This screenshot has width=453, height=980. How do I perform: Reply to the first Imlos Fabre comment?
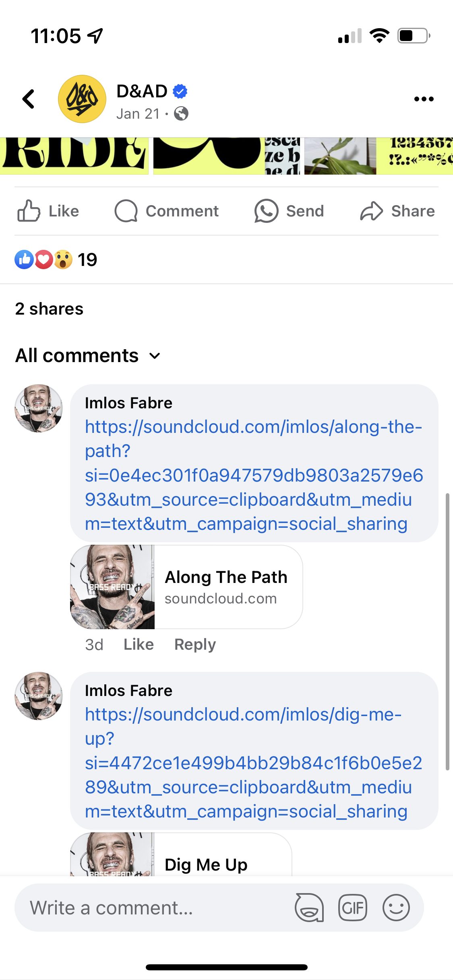(x=195, y=644)
